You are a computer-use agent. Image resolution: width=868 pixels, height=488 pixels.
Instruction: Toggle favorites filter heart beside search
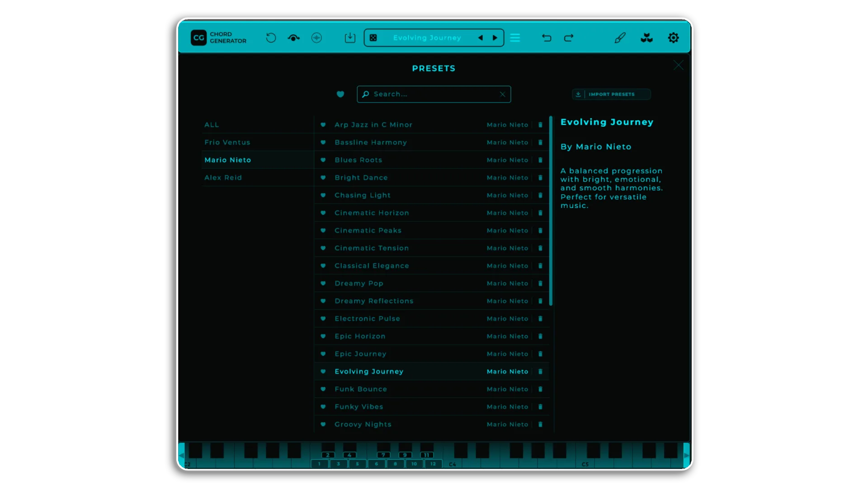pos(340,94)
